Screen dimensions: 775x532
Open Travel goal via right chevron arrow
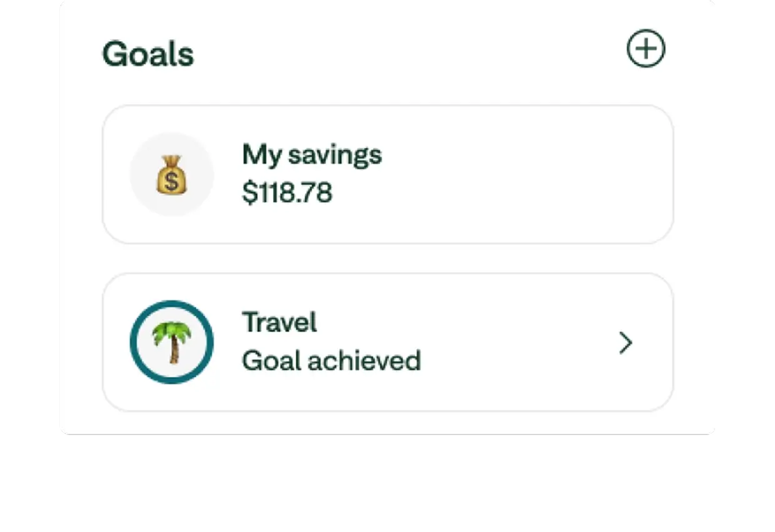pos(626,343)
